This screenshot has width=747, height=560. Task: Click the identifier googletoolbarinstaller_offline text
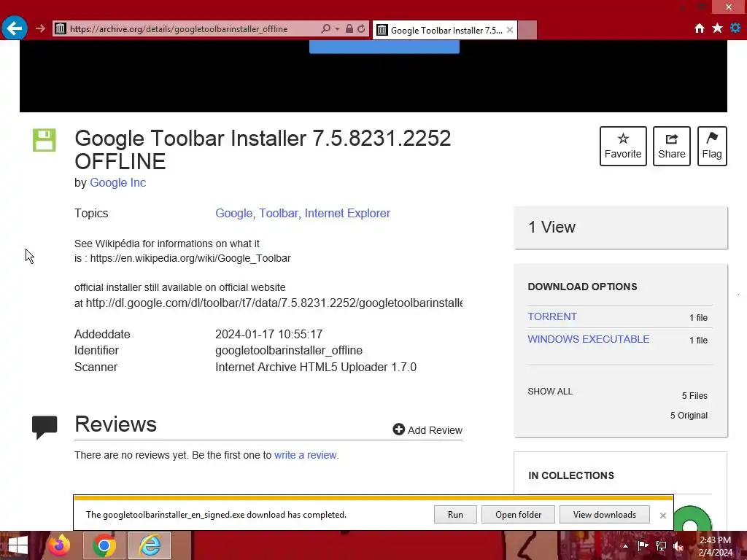click(x=289, y=351)
